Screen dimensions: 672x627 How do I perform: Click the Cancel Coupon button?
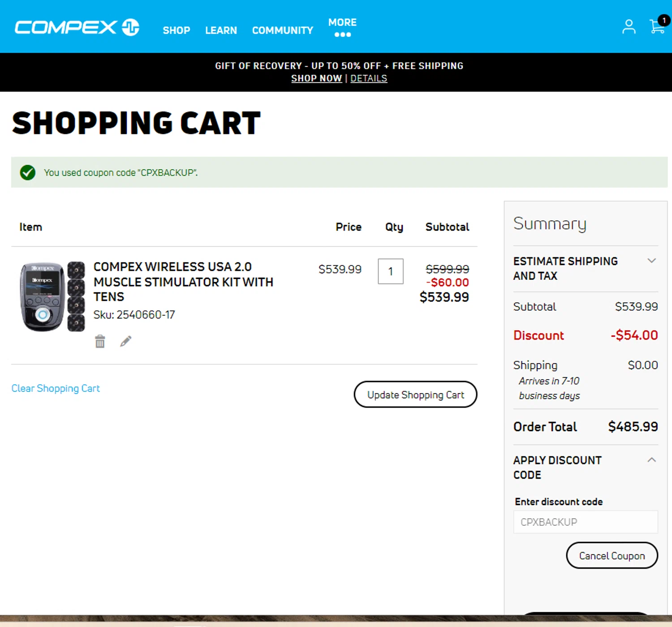(x=612, y=555)
